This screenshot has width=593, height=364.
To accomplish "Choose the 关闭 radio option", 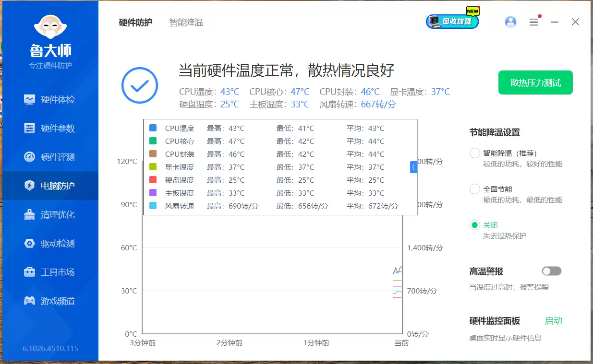I will 475,225.
